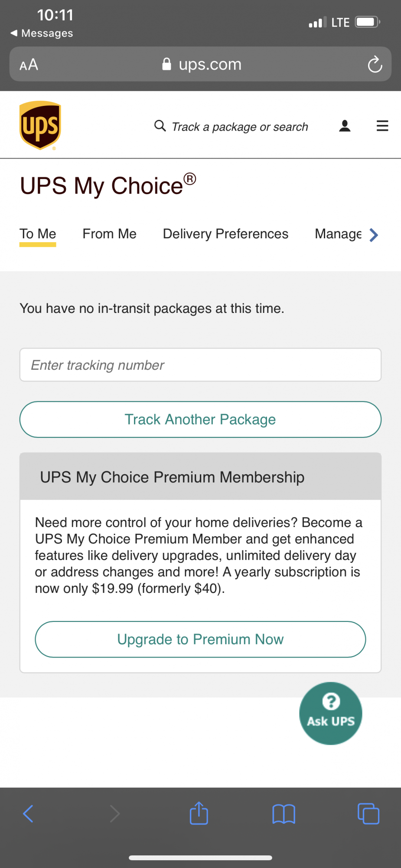Go back with Safari back arrow

click(x=28, y=814)
